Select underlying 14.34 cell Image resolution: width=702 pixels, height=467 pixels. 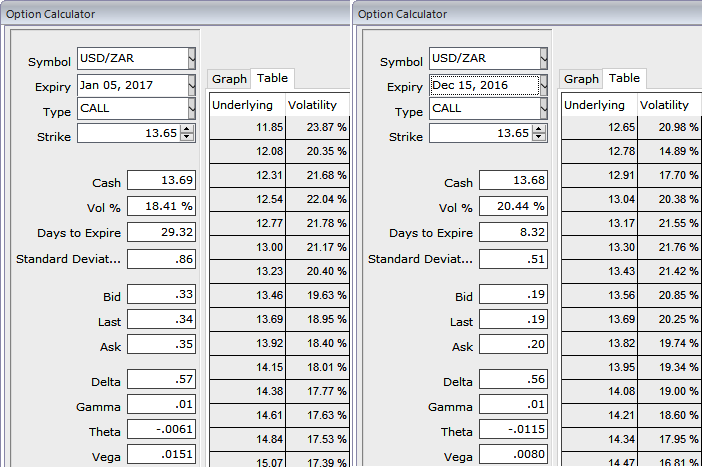click(x=599, y=440)
